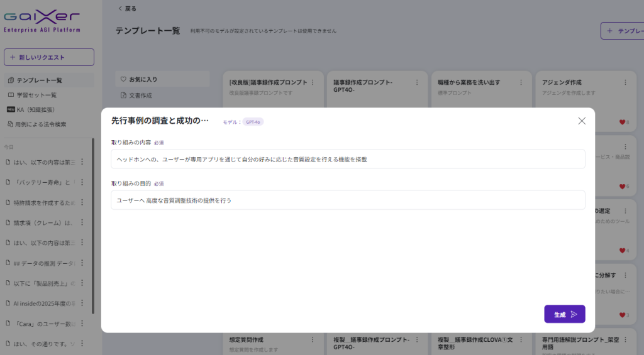Close the template dialog with X icon
Screen dimensions: 644x355
point(582,121)
